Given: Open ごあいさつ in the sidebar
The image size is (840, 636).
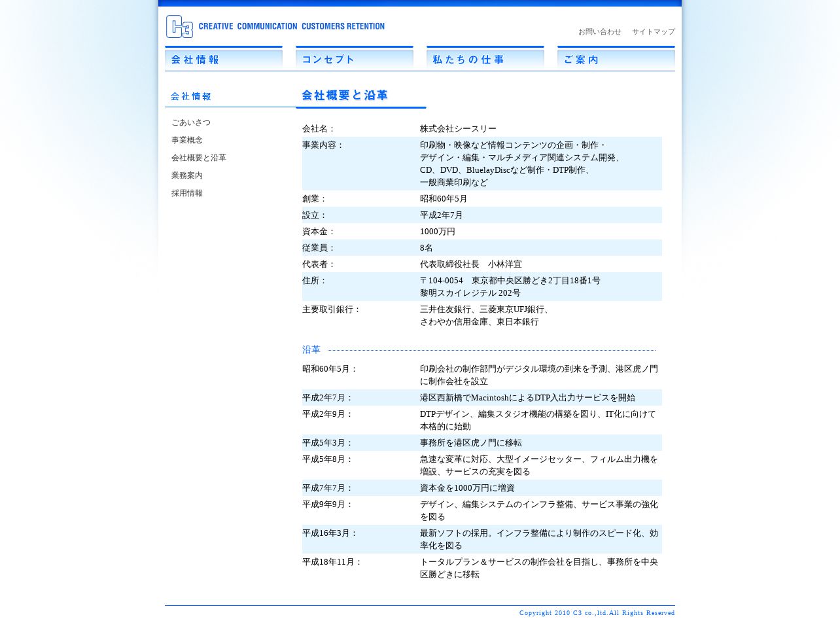Looking at the screenshot, I should 191,122.
